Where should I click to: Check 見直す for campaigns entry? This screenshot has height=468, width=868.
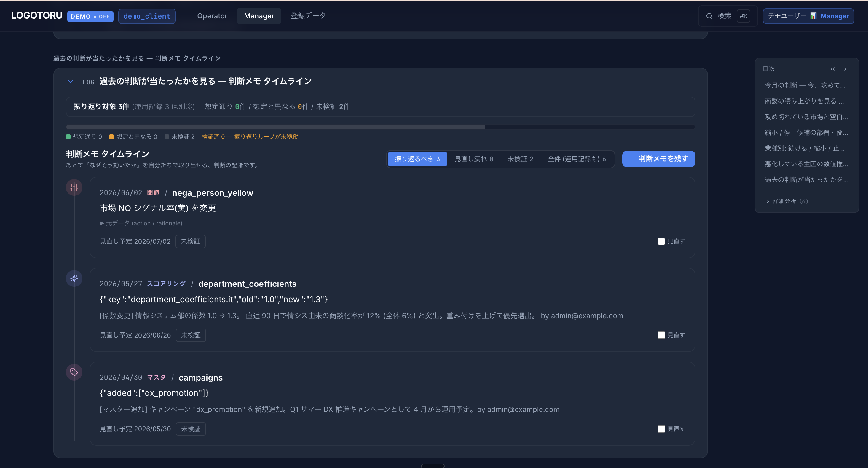point(661,429)
